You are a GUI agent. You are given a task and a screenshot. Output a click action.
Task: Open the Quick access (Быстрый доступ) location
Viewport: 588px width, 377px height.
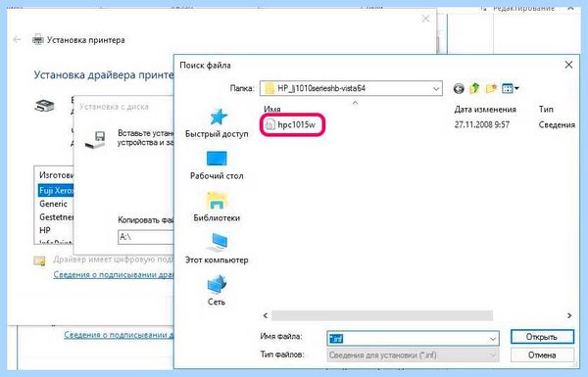pos(217,123)
